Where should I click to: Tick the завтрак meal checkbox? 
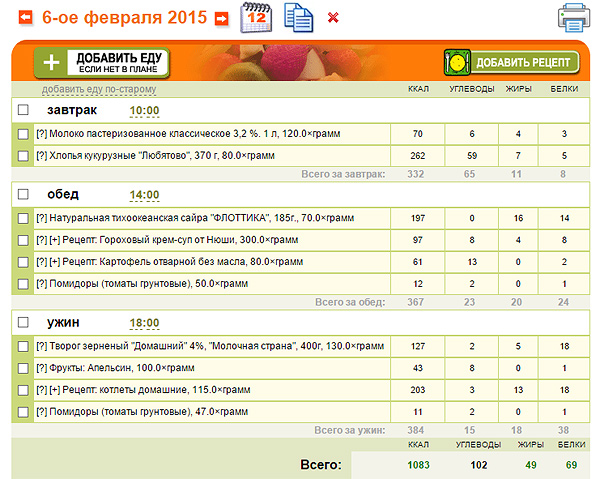24,110
